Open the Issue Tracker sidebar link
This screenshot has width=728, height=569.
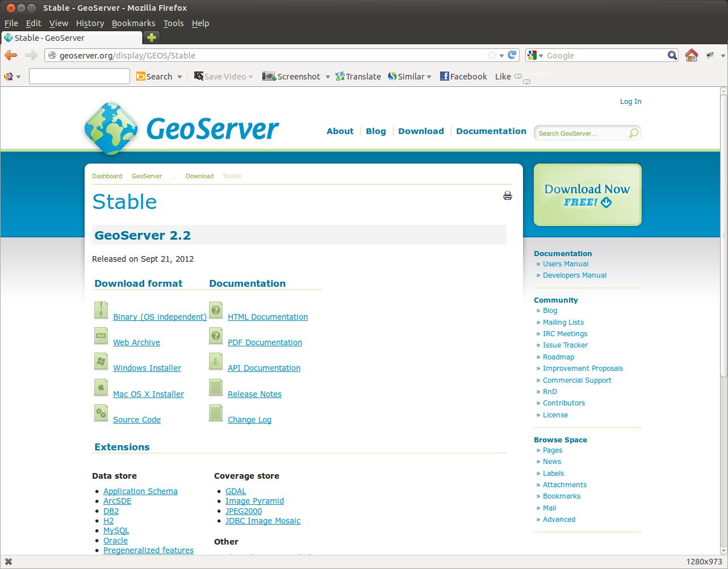click(x=565, y=345)
